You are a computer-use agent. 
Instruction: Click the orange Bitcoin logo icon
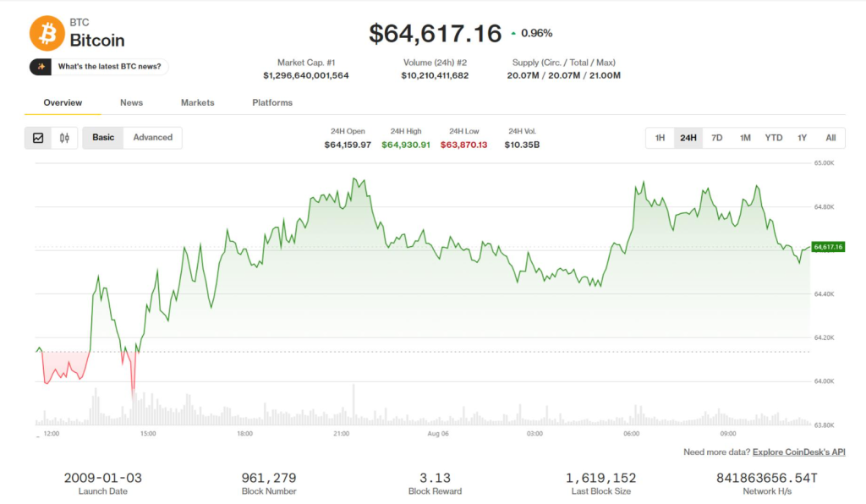pos(47,33)
